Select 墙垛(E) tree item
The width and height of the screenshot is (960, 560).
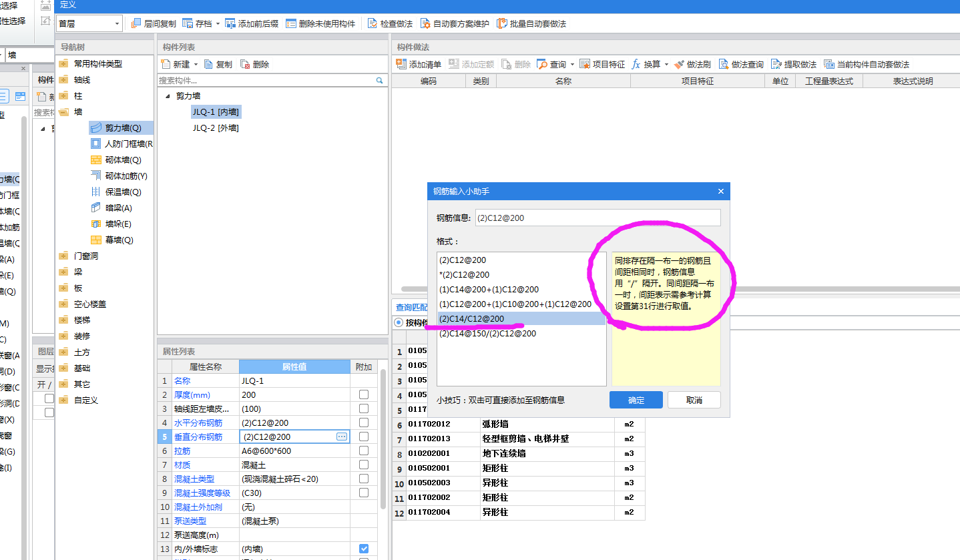tap(111, 224)
